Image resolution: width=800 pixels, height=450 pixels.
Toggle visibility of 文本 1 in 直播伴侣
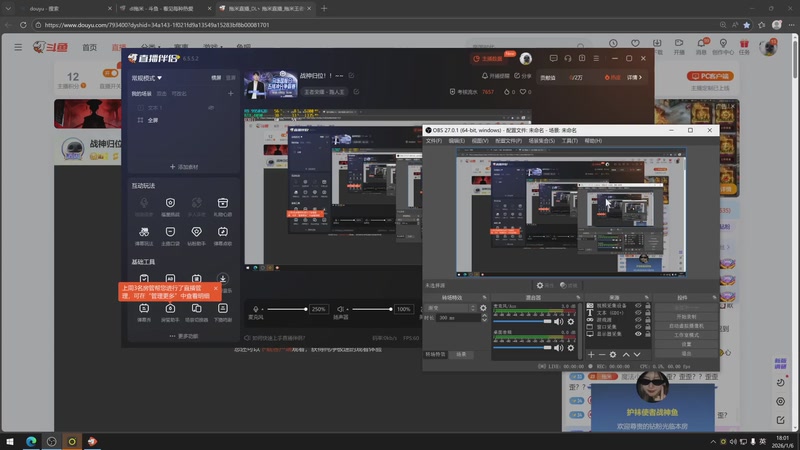[211, 108]
